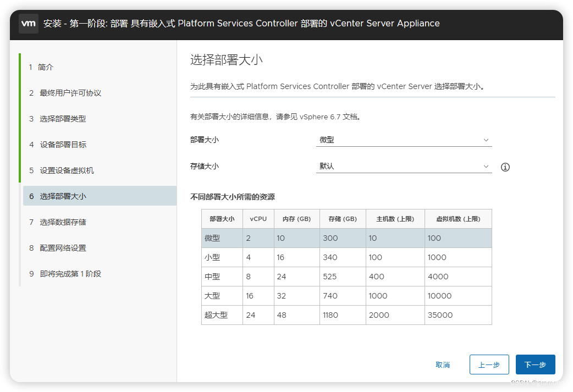Screen dimensions: 573x392
Task: Click the 虚拟机数 (上限) column header
Action: click(458, 219)
